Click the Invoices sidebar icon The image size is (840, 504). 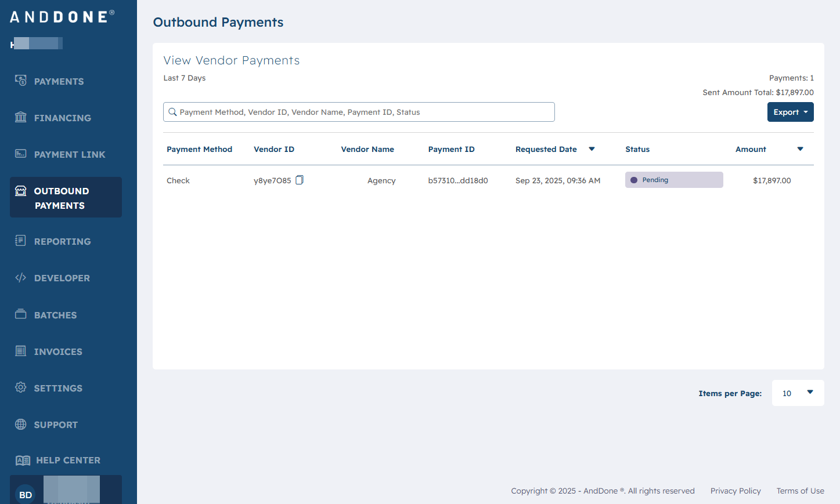(x=21, y=351)
